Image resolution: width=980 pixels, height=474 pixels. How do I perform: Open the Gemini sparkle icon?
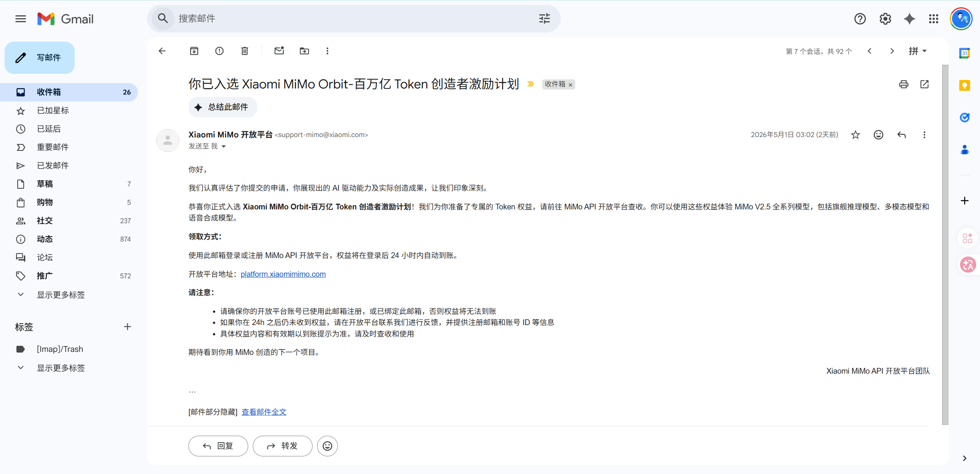pyautogui.click(x=909, y=19)
